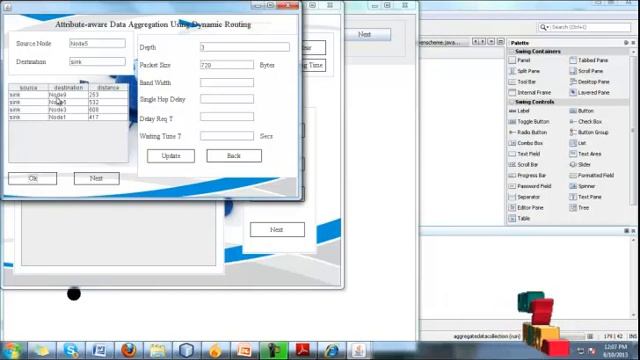The width and height of the screenshot is (640, 360).
Task: Select the table cell reading 253
Action: (108, 95)
